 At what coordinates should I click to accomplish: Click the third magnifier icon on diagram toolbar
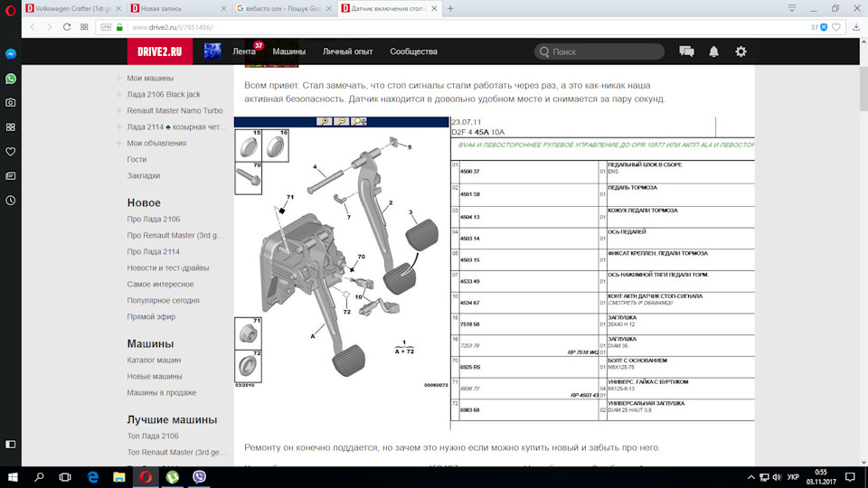tap(359, 121)
